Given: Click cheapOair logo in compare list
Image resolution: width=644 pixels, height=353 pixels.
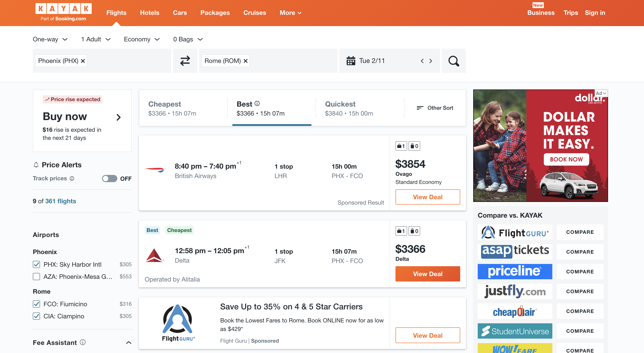Looking at the screenshot, I should pyautogui.click(x=515, y=311).
